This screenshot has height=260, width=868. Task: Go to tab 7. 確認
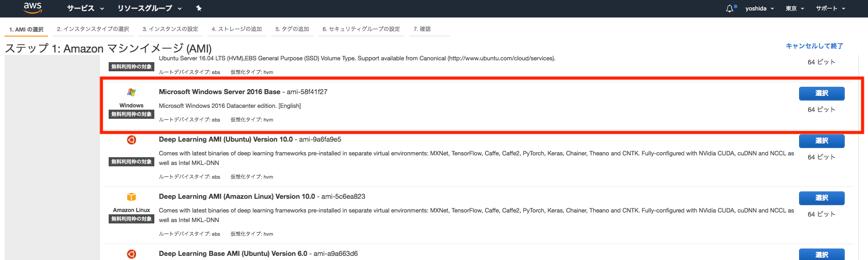coord(422,29)
